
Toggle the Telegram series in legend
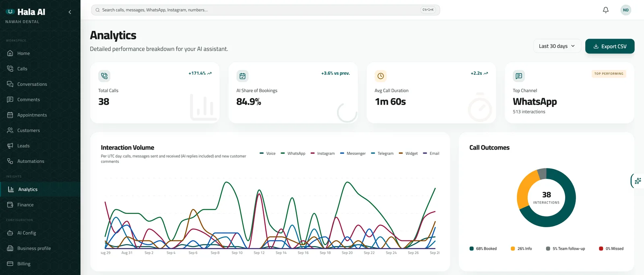pyautogui.click(x=382, y=153)
